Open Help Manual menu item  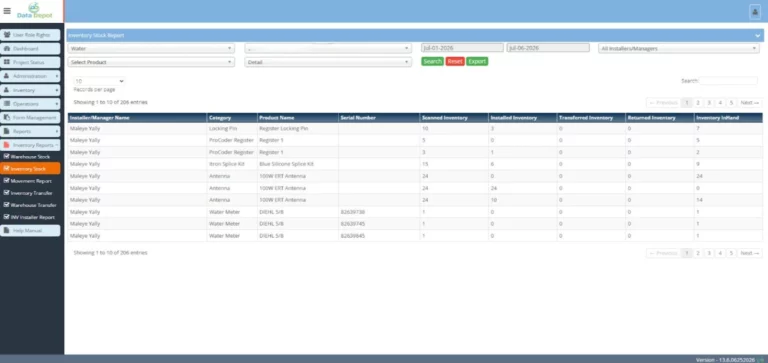(30, 230)
